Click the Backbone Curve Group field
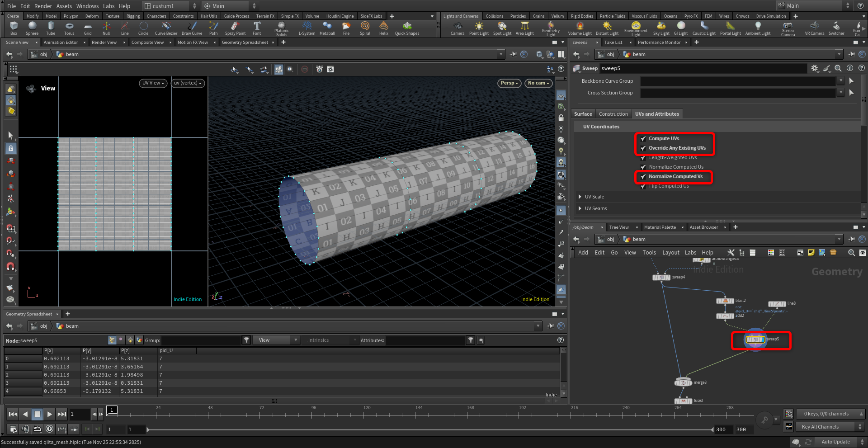 pyautogui.click(x=738, y=81)
